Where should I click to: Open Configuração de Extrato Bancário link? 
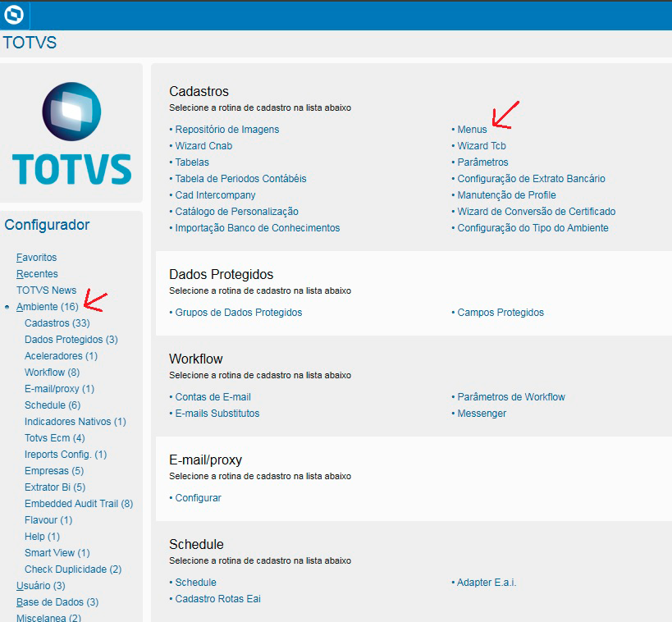pos(531,179)
